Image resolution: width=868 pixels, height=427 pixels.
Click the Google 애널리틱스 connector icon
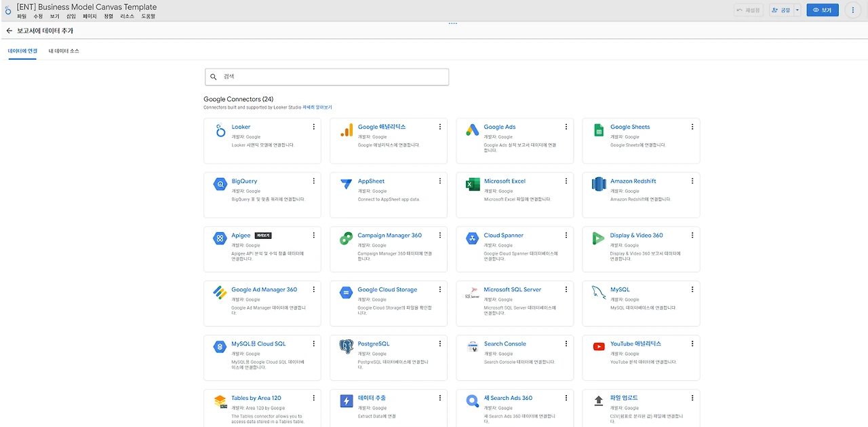point(347,130)
